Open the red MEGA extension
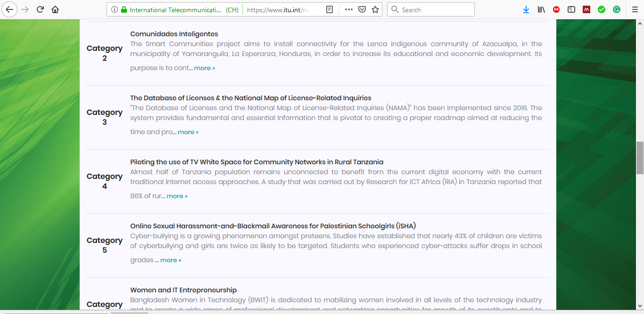Viewport: 644px width, 314px height. point(556,9)
